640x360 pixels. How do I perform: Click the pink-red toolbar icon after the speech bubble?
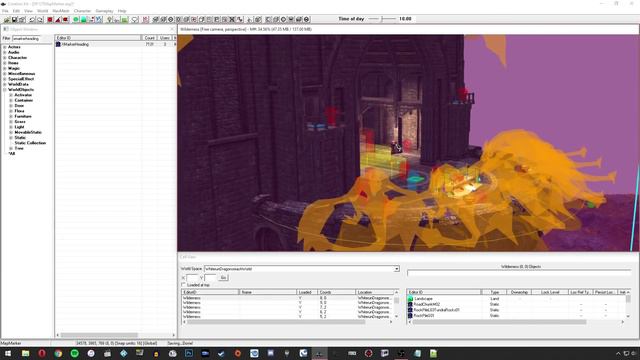click(x=145, y=19)
